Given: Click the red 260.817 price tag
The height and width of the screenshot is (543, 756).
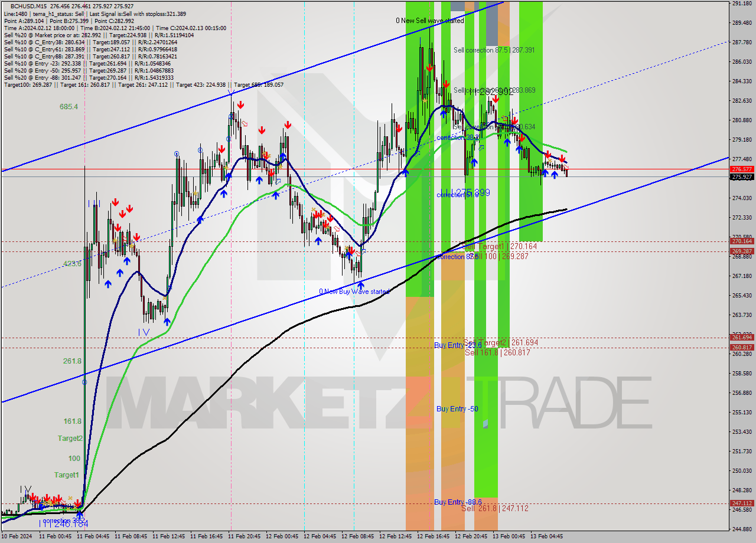Looking at the screenshot, I should (742, 347).
